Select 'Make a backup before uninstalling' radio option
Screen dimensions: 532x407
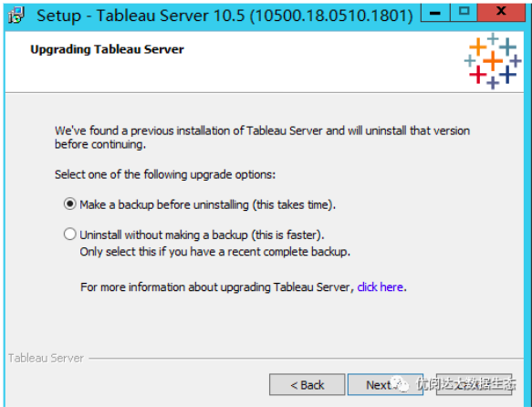pyautogui.click(x=70, y=204)
